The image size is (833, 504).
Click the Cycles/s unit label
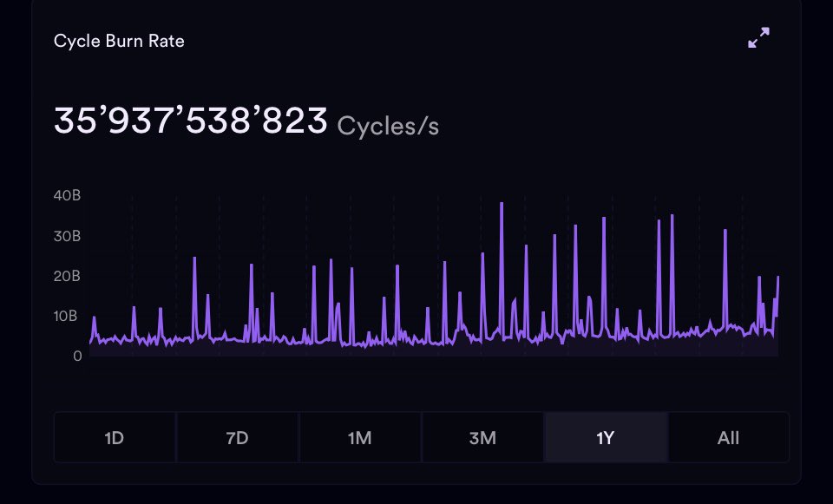pos(388,126)
